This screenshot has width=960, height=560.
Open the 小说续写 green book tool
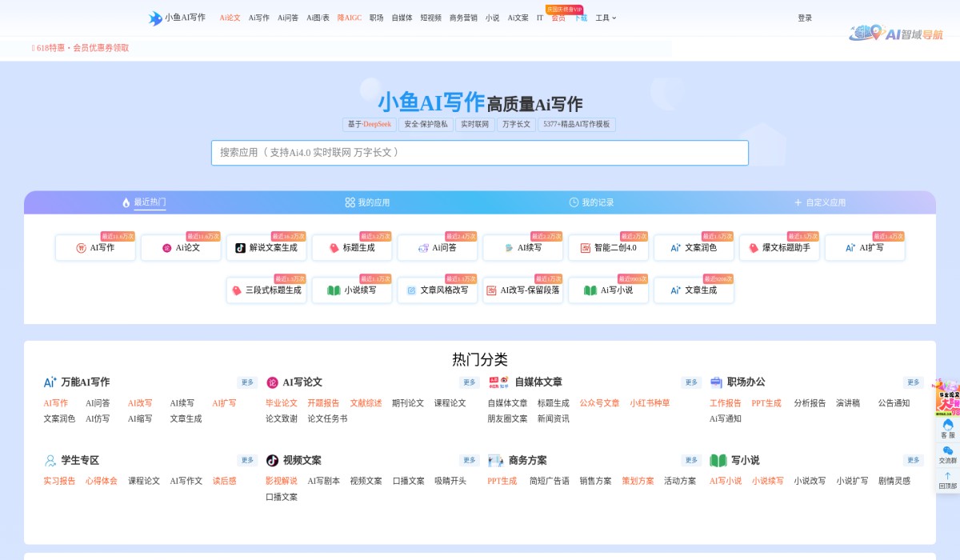pyautogui.click(x=352, y=290)
